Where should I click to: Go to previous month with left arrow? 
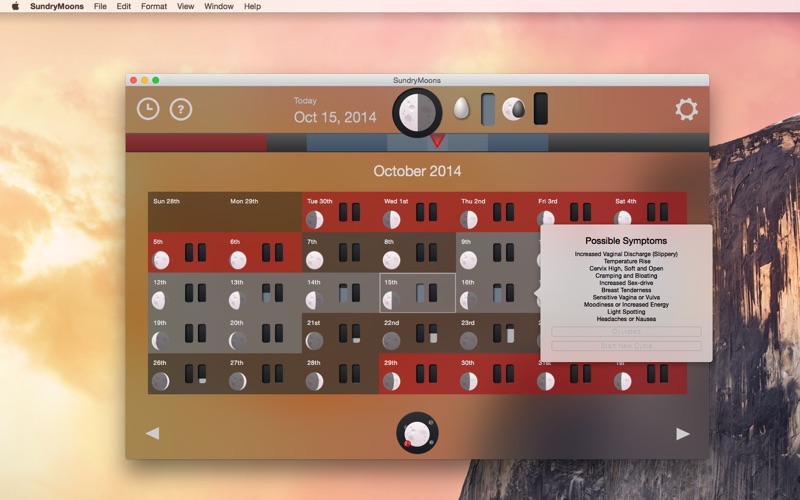tap(152, 433)
